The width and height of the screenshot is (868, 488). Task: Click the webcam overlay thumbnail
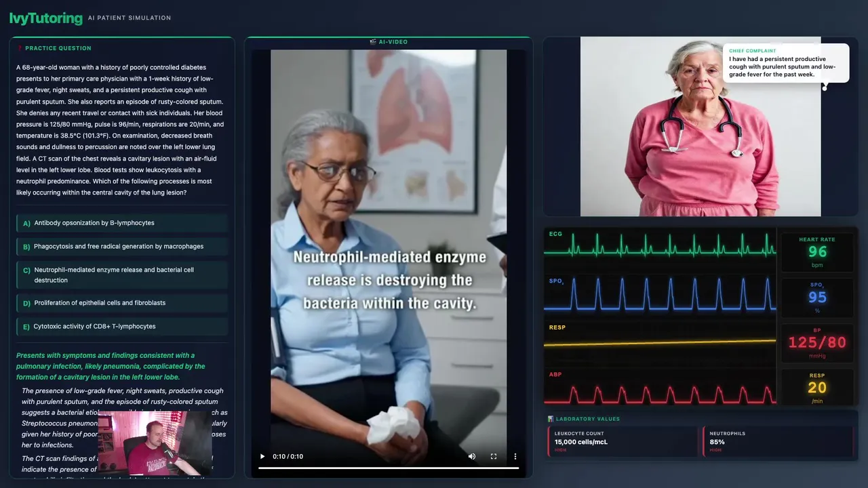155,443
